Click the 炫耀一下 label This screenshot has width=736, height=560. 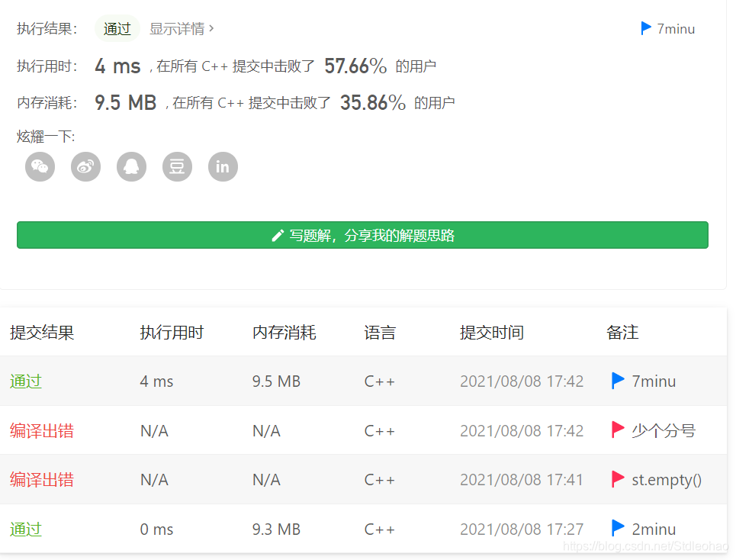(46, 137)
